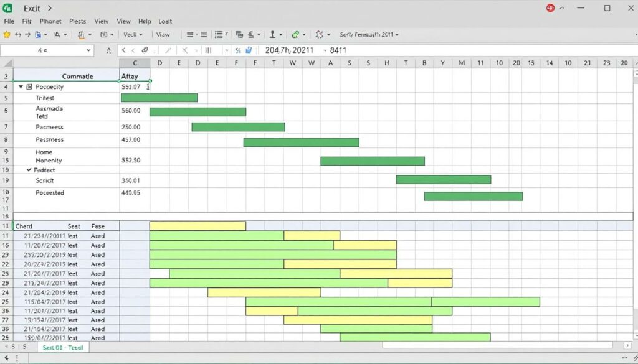Click the yellow star icon in the toolbar
This screenshot has width=638, height=364.
[x=6, y=34]
